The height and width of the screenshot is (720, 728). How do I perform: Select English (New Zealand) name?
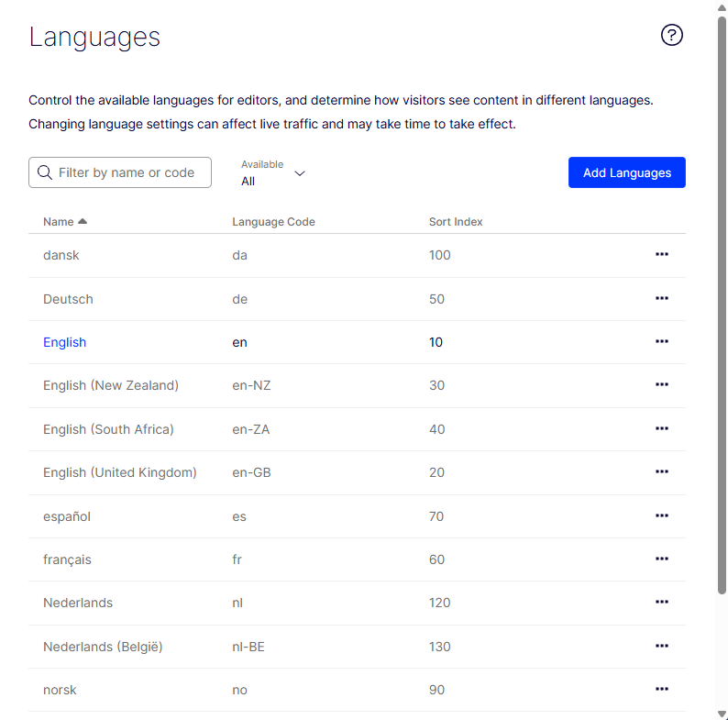111,385
